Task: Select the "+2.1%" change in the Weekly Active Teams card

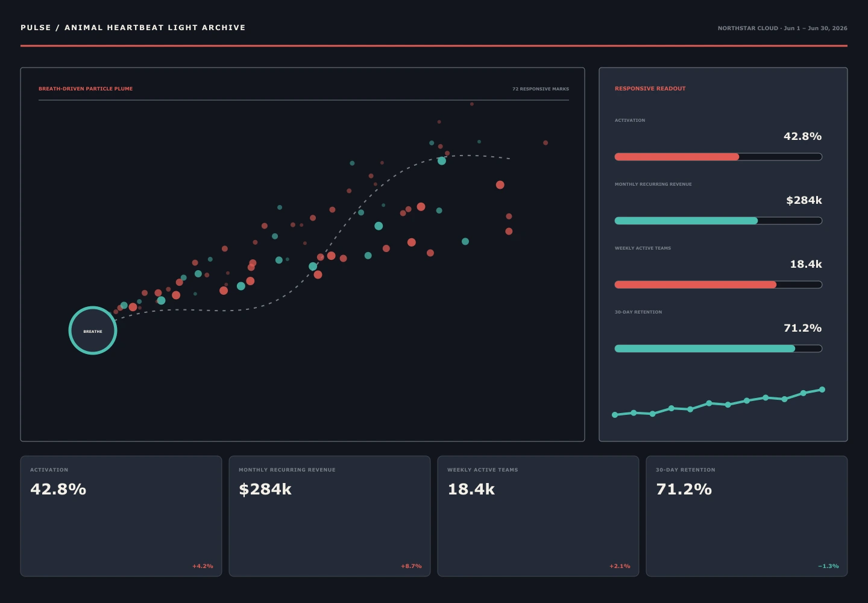Action: click(620, 566)
